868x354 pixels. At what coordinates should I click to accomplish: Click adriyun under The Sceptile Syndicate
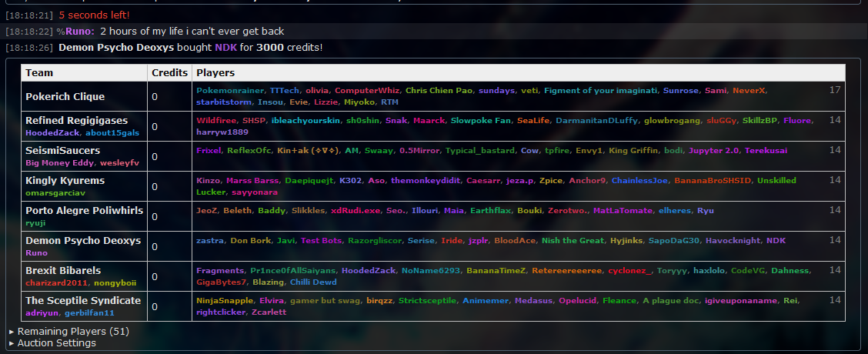click(x=42, y=313)
